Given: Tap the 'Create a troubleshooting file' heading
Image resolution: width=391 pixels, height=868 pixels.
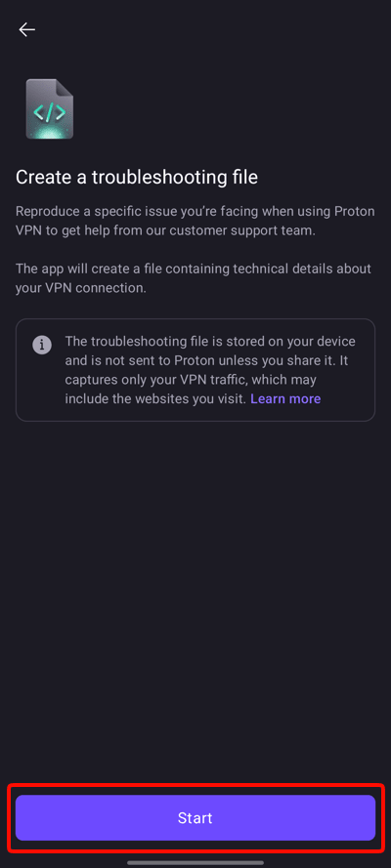Looking at the screenshot, I should [x=137, y=177].
